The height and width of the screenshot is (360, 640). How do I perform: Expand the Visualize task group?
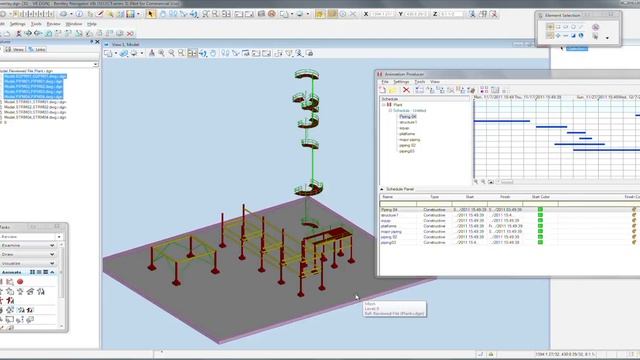coord(52,263)
